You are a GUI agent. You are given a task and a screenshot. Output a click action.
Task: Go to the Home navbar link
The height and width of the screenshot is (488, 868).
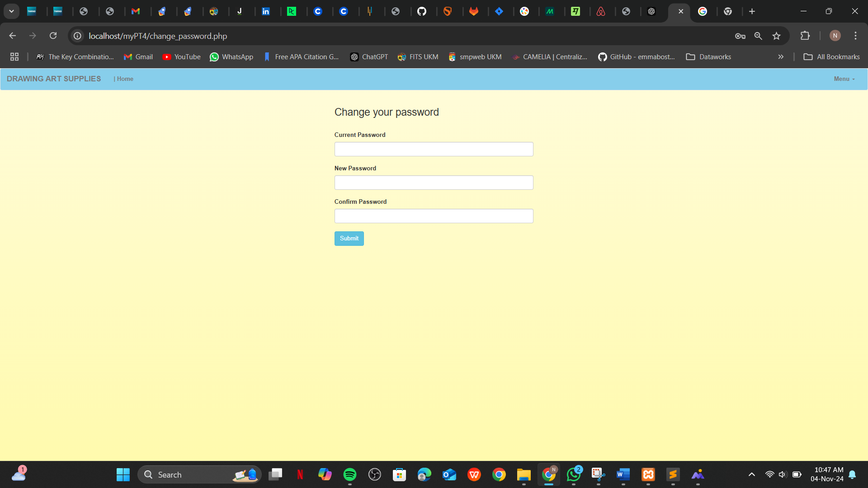(125, 79)
